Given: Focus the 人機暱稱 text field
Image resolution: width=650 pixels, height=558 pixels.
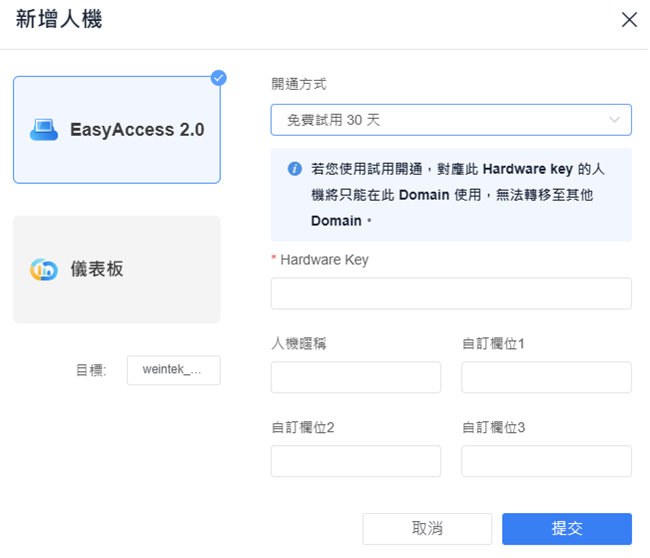Looking at the screenshot, I should coord(356,377).
